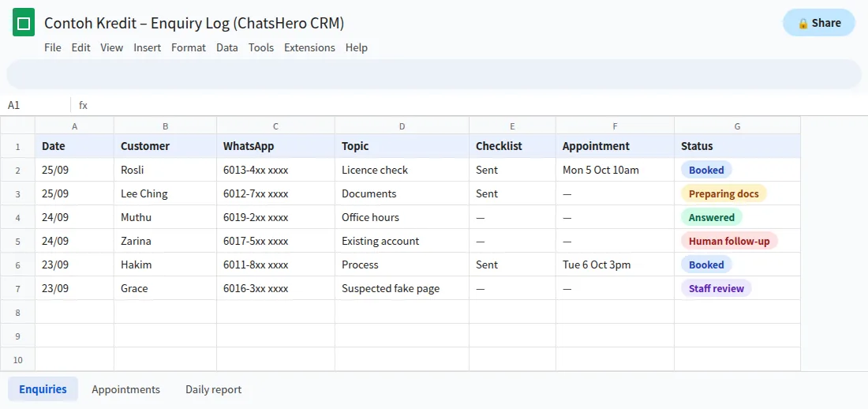Switch to the Daily report sheet tab
This screenshot has height=409, width=868.
(x=213, y=389)
